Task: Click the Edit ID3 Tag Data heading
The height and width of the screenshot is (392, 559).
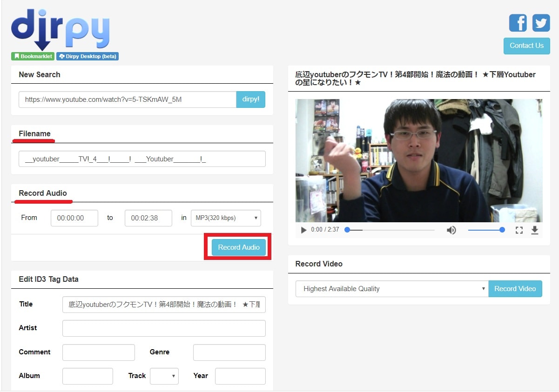Action: tap(48, 279)
